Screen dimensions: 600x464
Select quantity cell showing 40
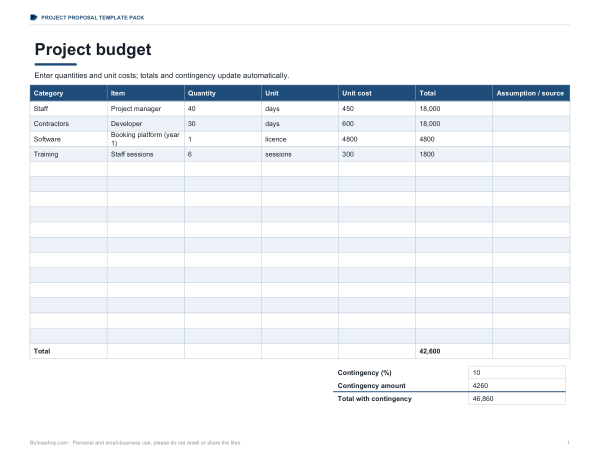223,109
